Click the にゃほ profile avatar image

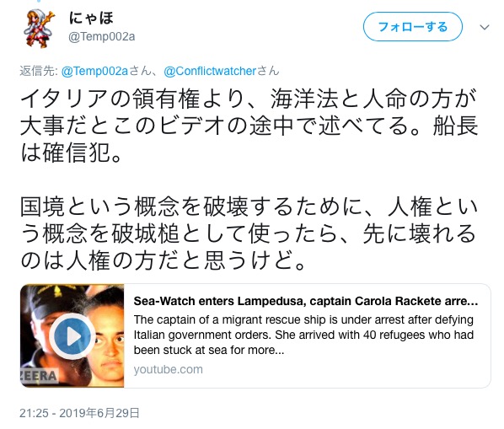39,29
